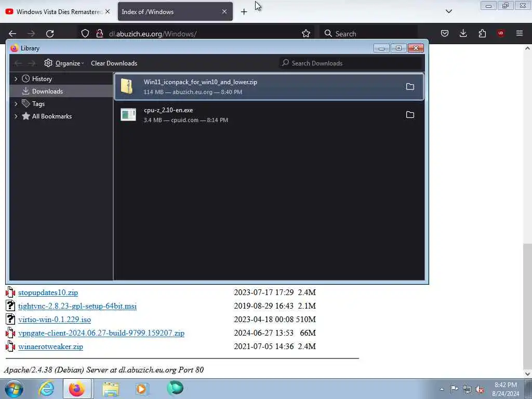This screenshot has width=532, height=399.
Task: Open stopupdates10.zip link
Action: coord(48,292)
